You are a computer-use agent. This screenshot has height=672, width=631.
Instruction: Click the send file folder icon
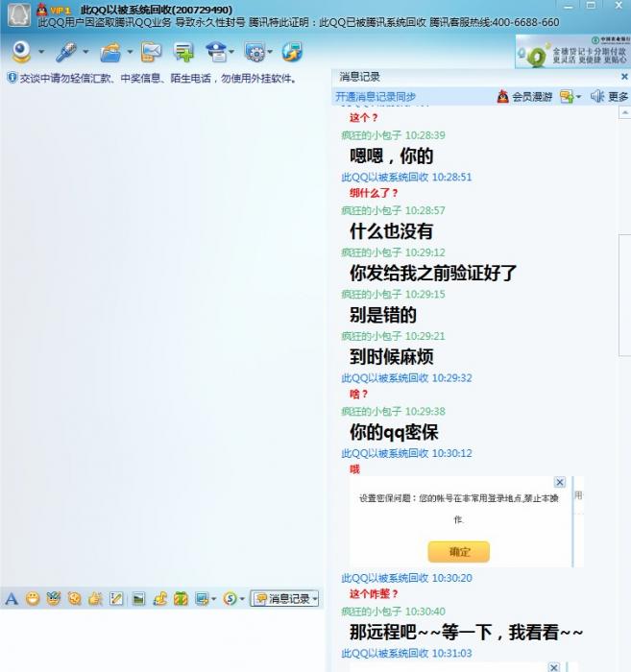pos(110,52)
